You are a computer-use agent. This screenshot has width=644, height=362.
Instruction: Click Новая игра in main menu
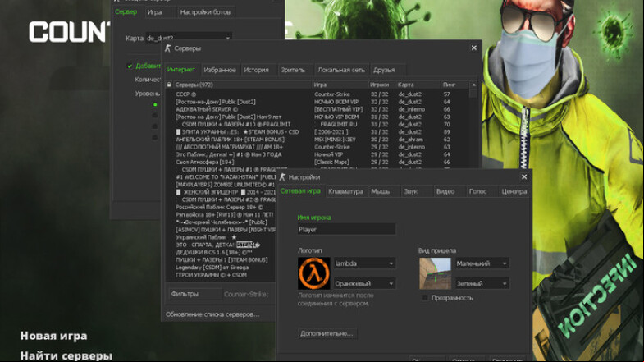54,336
